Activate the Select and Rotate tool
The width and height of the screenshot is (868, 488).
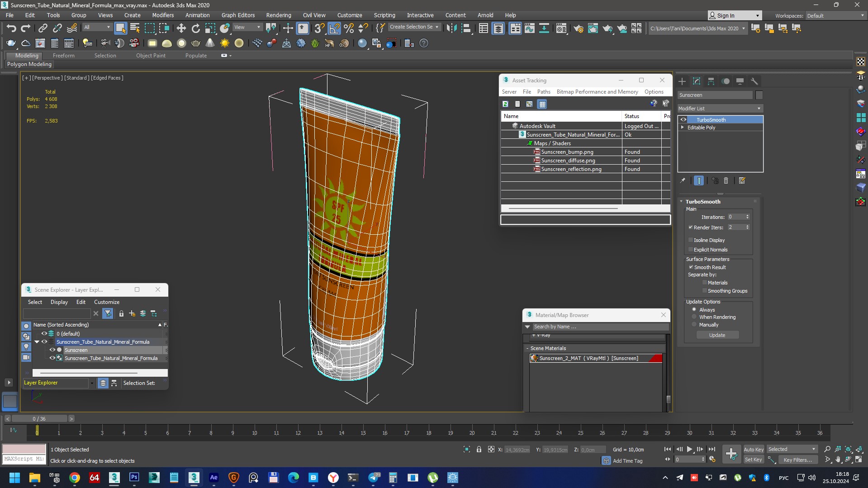tap(195, 28)
